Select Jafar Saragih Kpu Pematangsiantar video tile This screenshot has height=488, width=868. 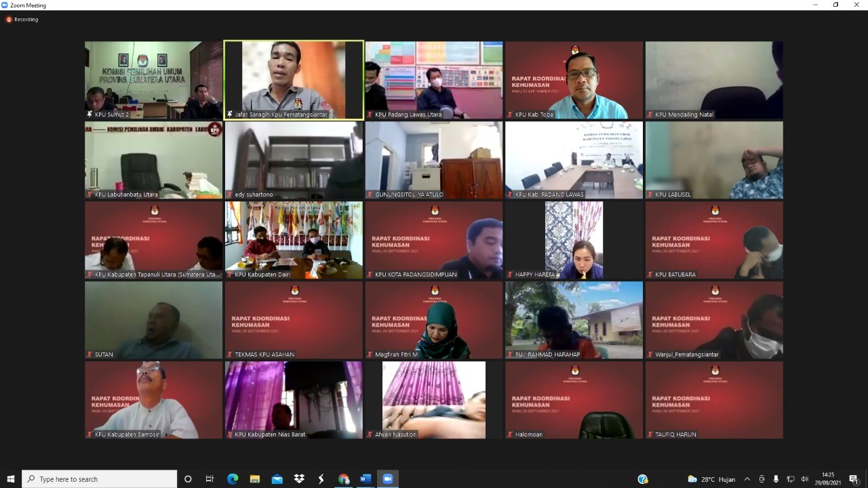tap(294, 80)
